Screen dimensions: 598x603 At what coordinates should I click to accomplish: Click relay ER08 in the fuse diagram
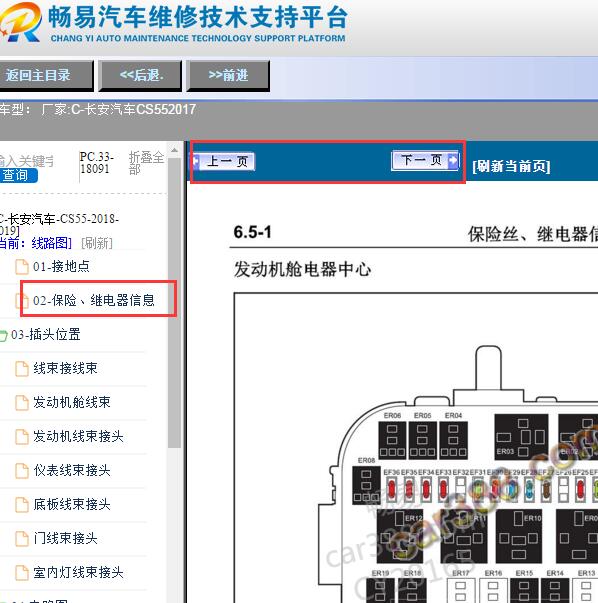366,485
